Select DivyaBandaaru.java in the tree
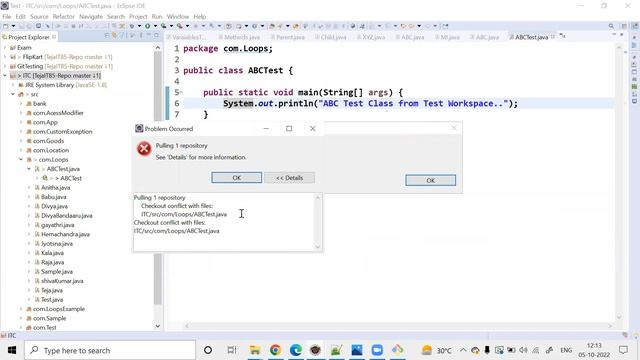This screenshot has height=360, width=640. (67, 216)
